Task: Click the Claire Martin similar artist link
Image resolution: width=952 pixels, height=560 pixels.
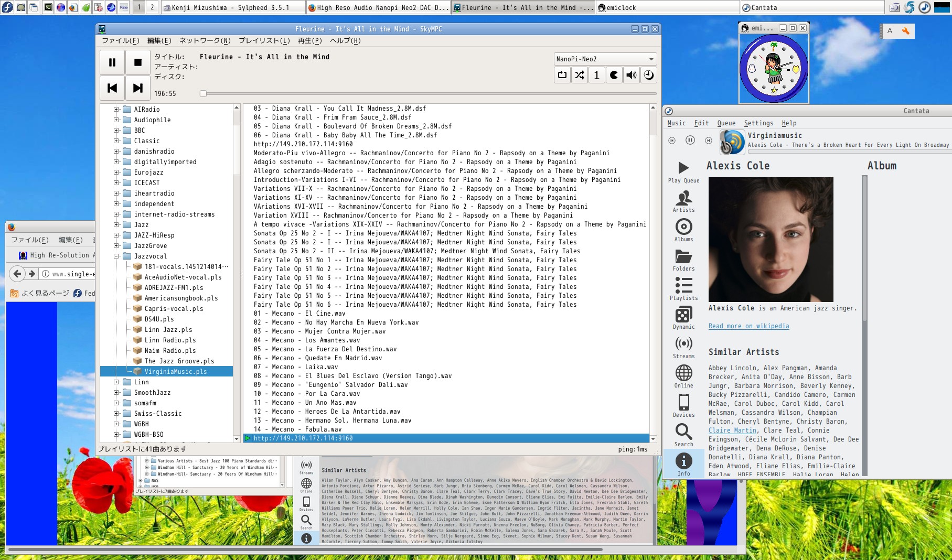Action: coord(732,430)
